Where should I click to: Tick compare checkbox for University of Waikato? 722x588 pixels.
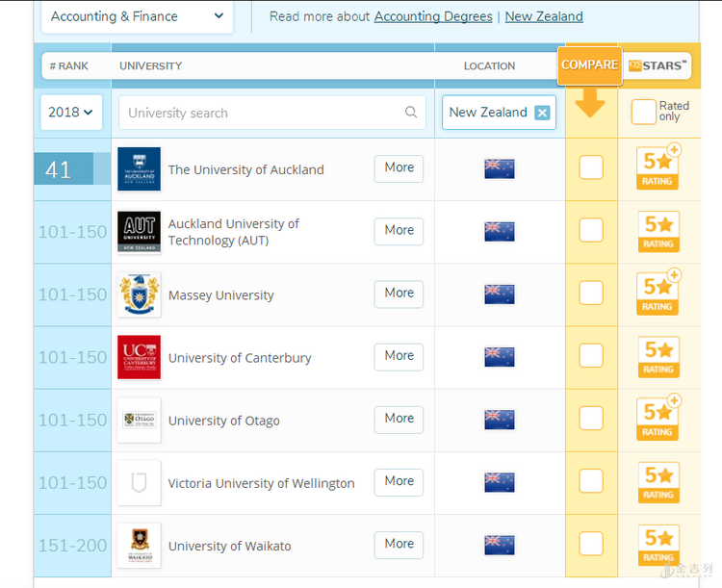[591, 543]
